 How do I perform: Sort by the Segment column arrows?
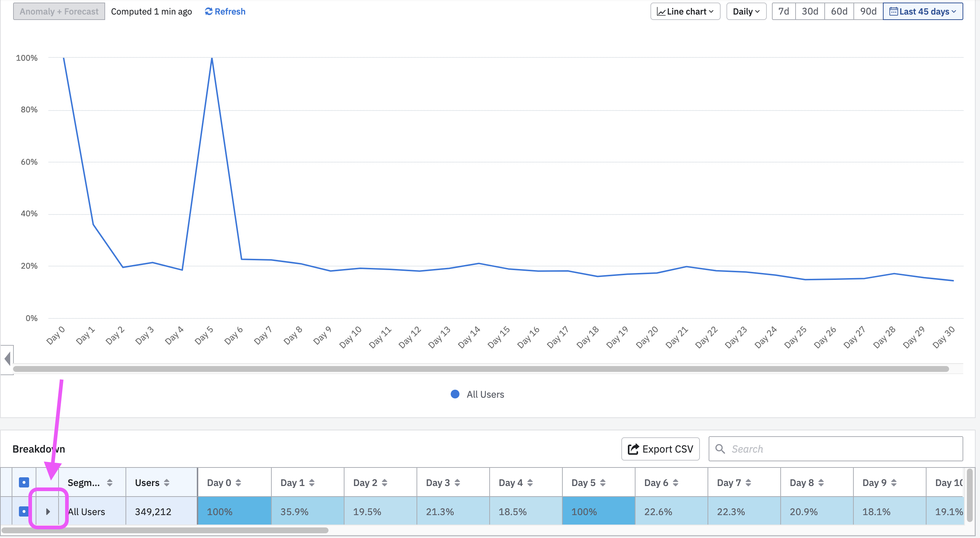tap(109, 483)
